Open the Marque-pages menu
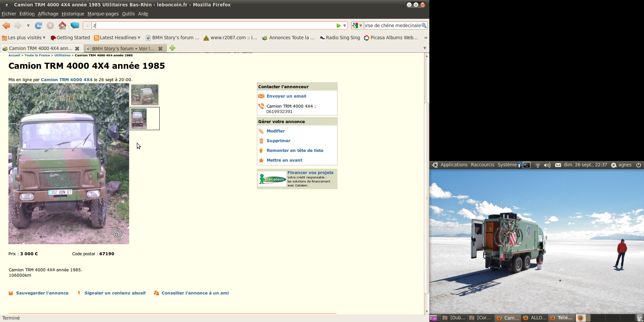 pyautogui.click(x=103, y=14)
